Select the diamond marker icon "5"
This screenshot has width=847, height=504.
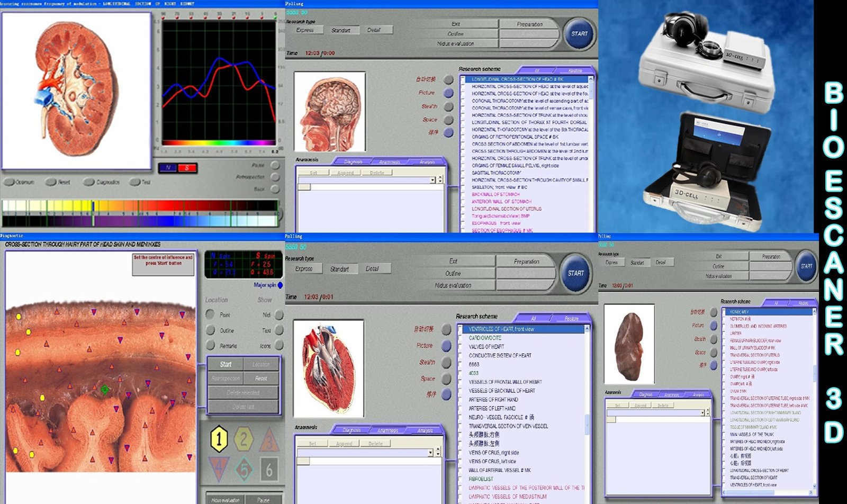click(245, 467)
